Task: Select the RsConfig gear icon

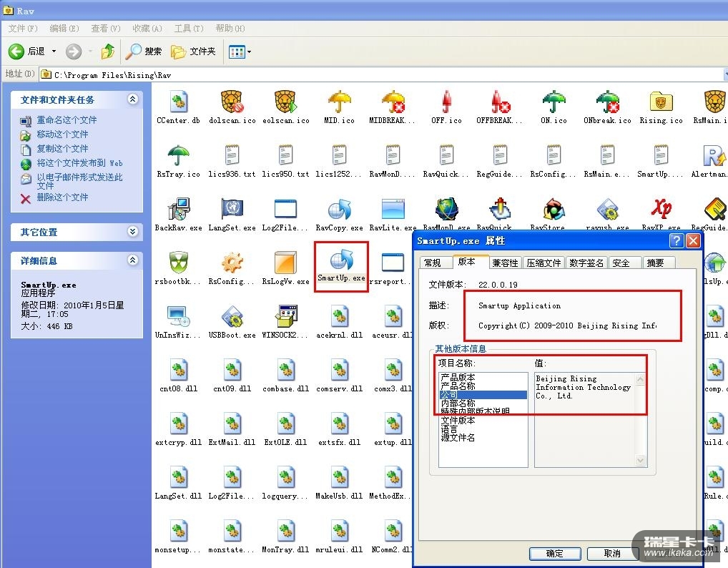Action: pyautogui.click(x=232, y=263)
